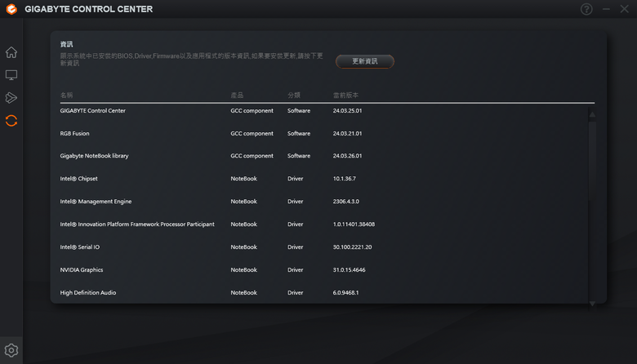Select the Intel® Serial IO row

(x=323, y=246)
